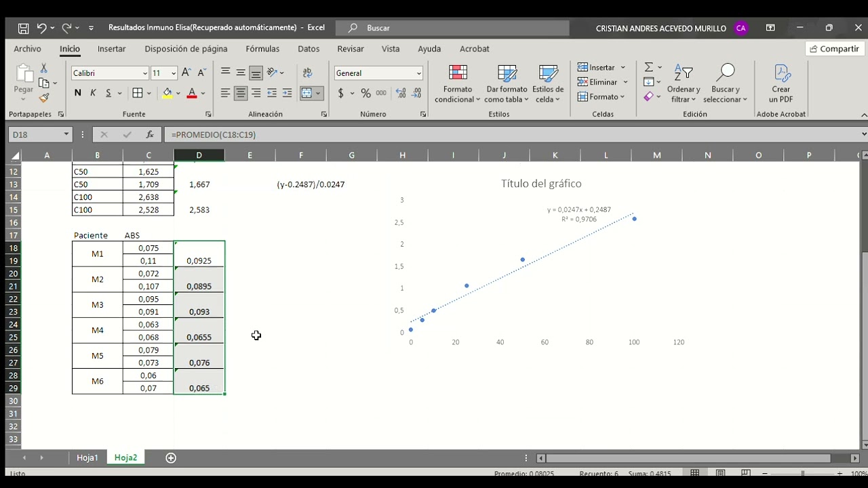Click the Formato cells button

602,97
